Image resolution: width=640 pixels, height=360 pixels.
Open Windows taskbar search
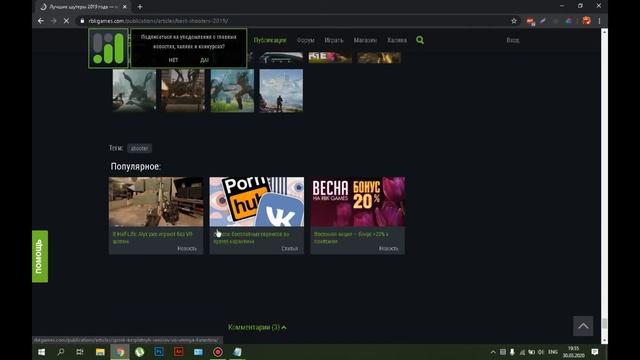point(61,352)
